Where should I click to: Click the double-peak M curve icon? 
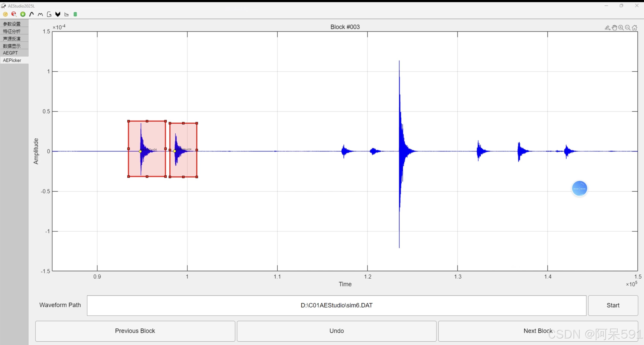[40, 14]
